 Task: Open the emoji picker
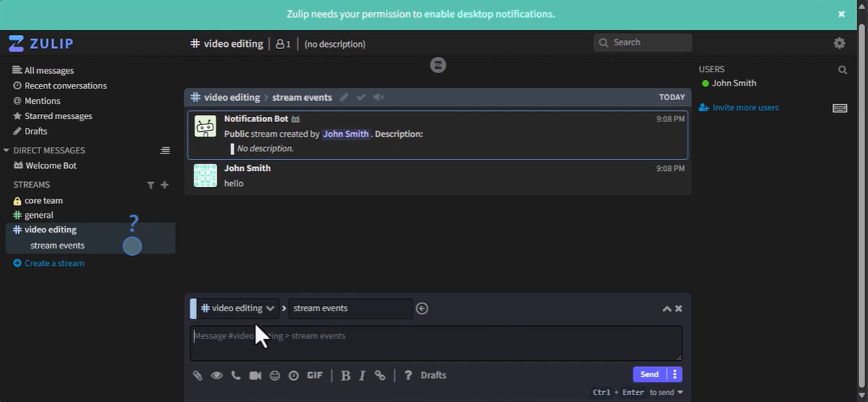(x=275, y=376)
